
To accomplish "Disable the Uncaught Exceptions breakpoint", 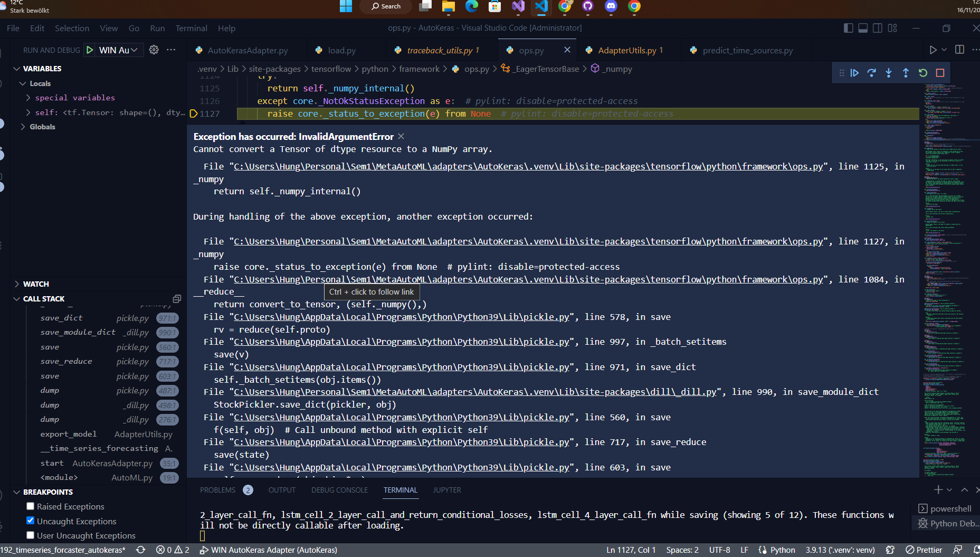I will pos(30,521).
